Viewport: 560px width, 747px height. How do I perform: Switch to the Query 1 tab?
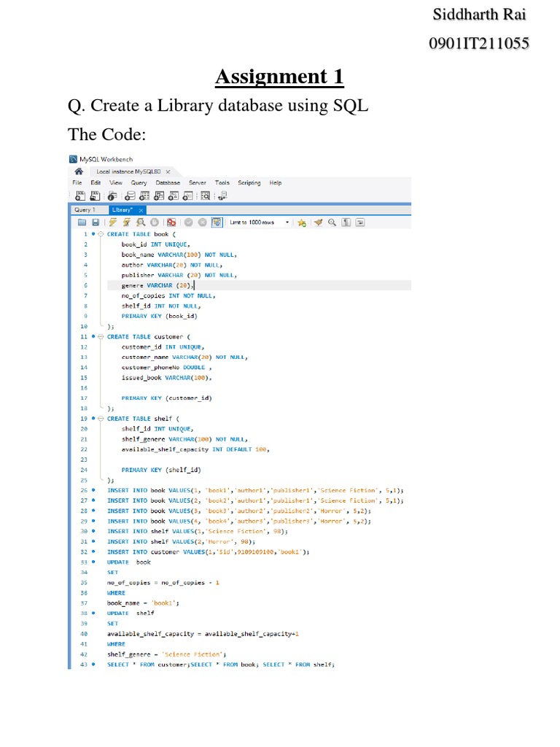(85, 209)
